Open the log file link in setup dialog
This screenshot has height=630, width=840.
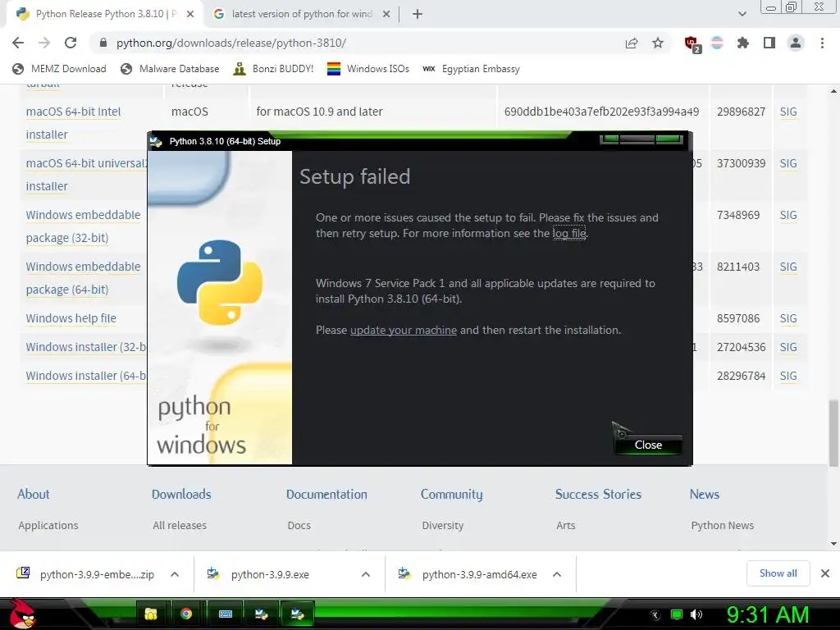569,234
